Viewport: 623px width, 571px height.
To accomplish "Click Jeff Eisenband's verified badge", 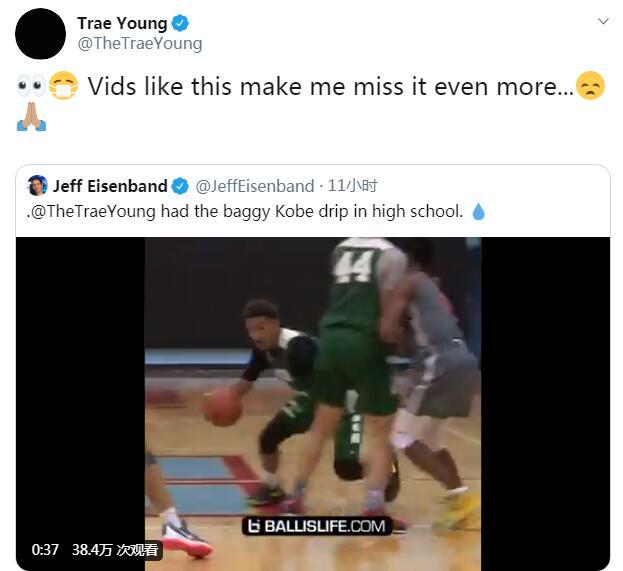I will click(180, 186).
